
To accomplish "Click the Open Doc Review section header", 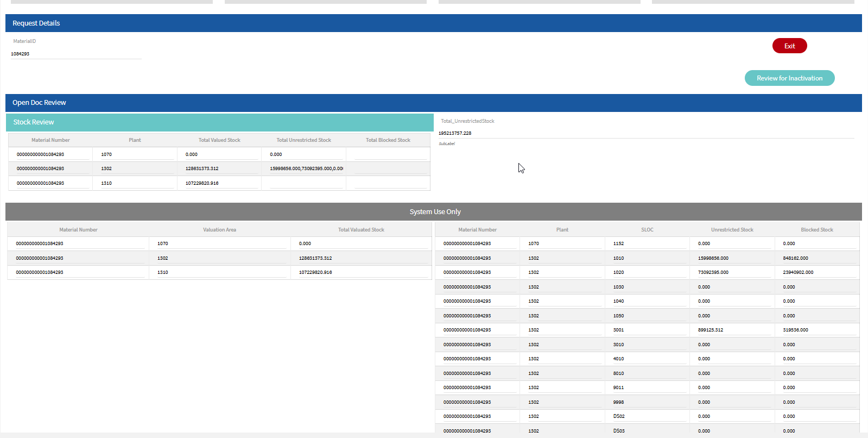I will tap(434, 103).
